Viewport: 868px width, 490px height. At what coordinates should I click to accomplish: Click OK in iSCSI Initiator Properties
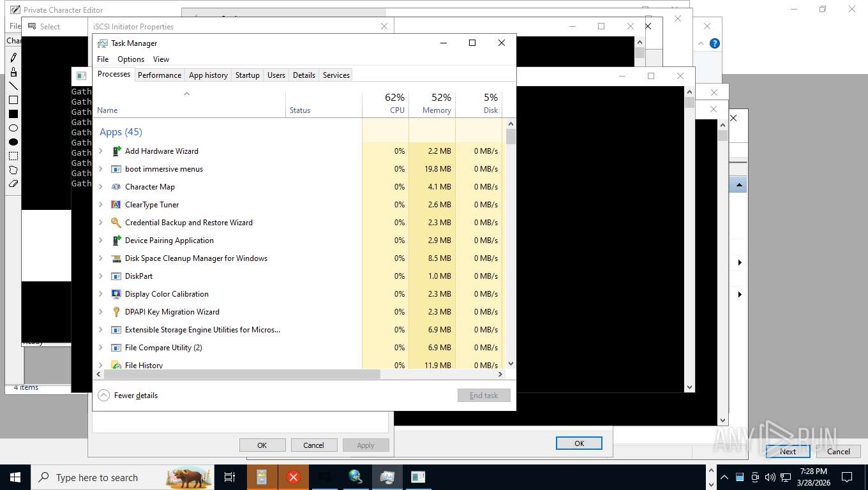(262, 445)
